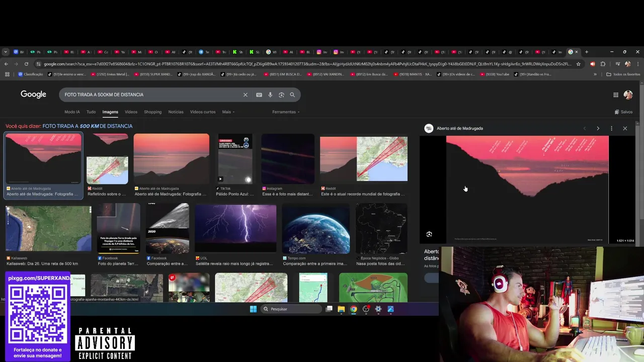Viewport: 644px width, 362px height.
Task: Click the Windows taskbar Pesquisar search box
Action: 291,309
